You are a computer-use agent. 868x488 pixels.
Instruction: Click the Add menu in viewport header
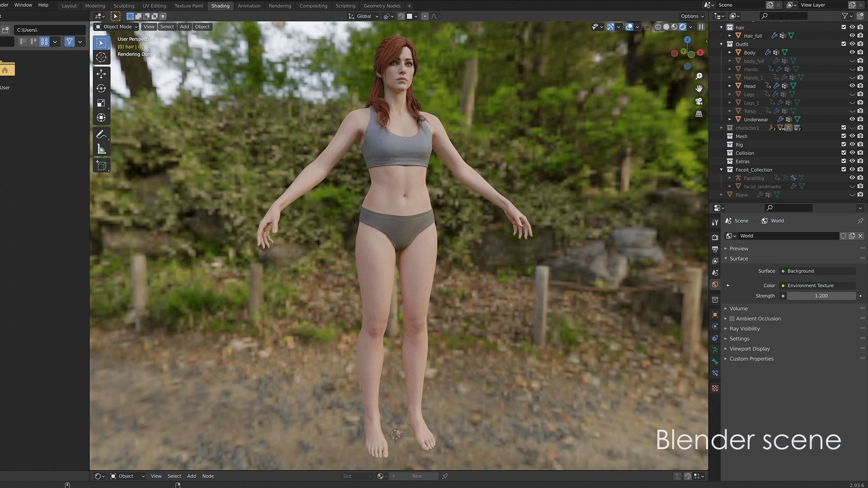[x=184, y=27]
